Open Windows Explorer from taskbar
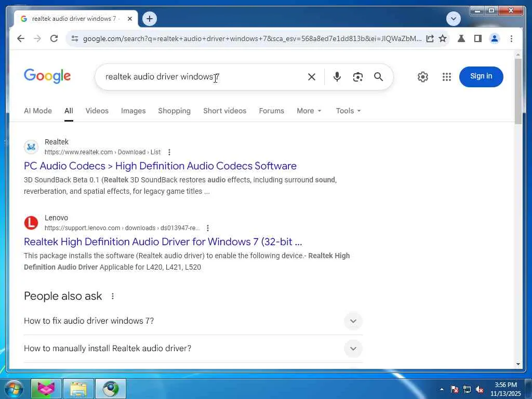Viewport: 532px width, 399px height. click(78, 389)
